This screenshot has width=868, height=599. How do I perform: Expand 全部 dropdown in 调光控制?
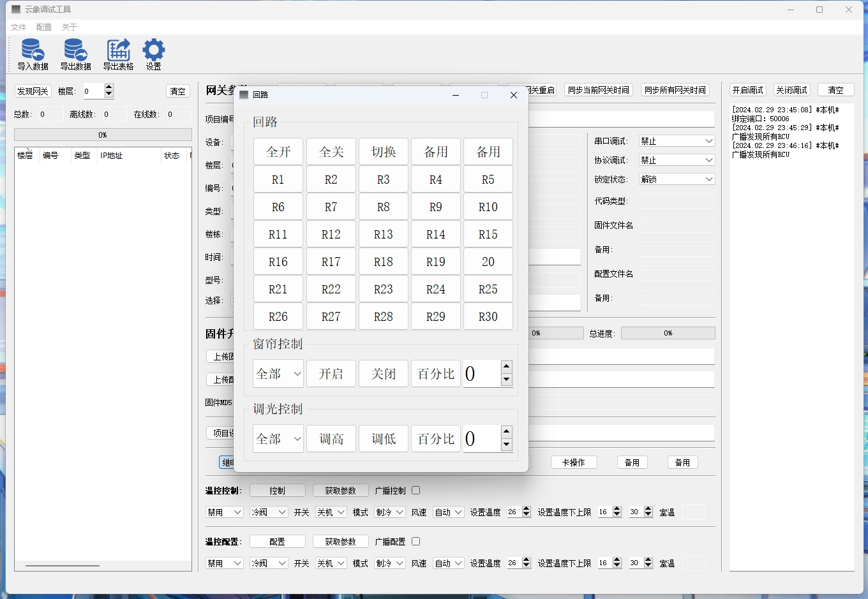coord(278,439)
